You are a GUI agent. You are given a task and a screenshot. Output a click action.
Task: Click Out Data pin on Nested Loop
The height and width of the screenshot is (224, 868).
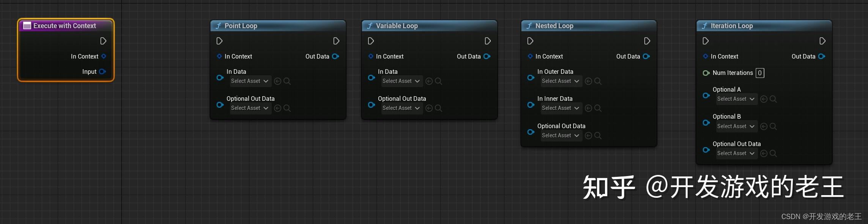pyautogui.click(x=646, y=56)
